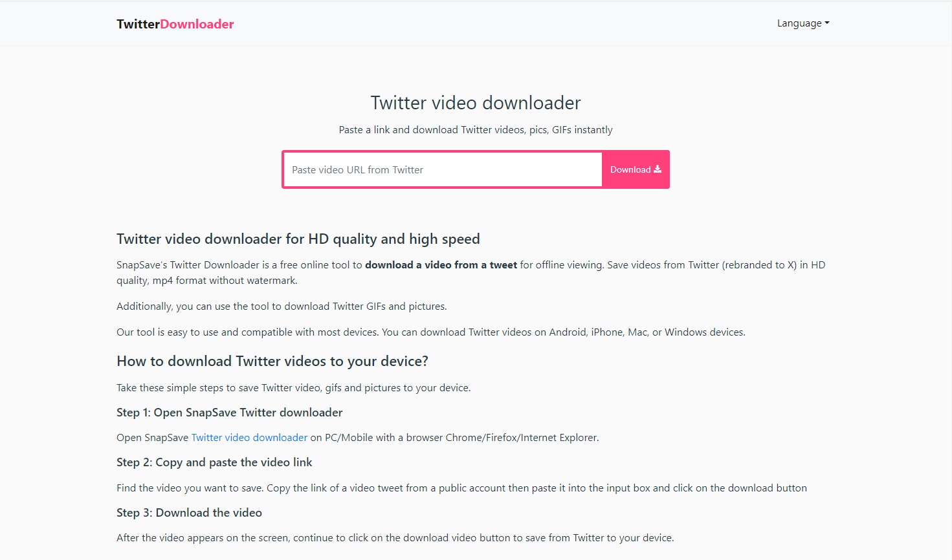Click the pink Download button
Screen dimensions: 952x560
[636, 169]
